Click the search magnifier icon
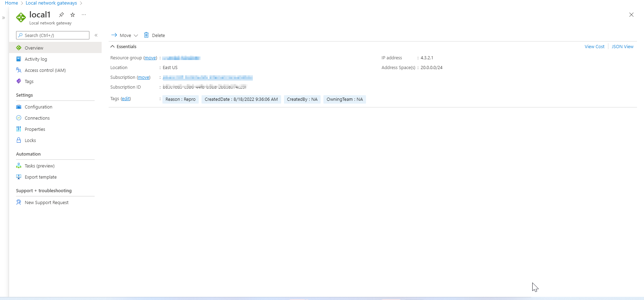Image resolution: width=644 pixels, height=300 pixels. click(x=21, y=35)
